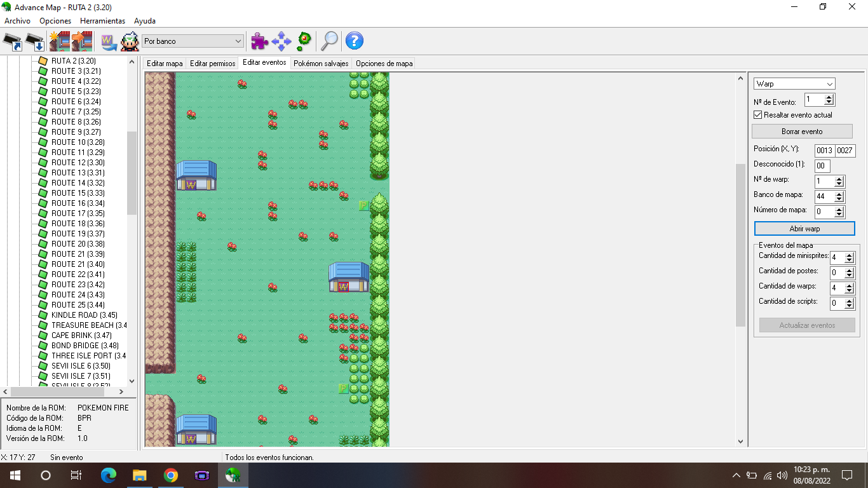Open the Herramientas menu
The image size is (868, 488).
102,21
